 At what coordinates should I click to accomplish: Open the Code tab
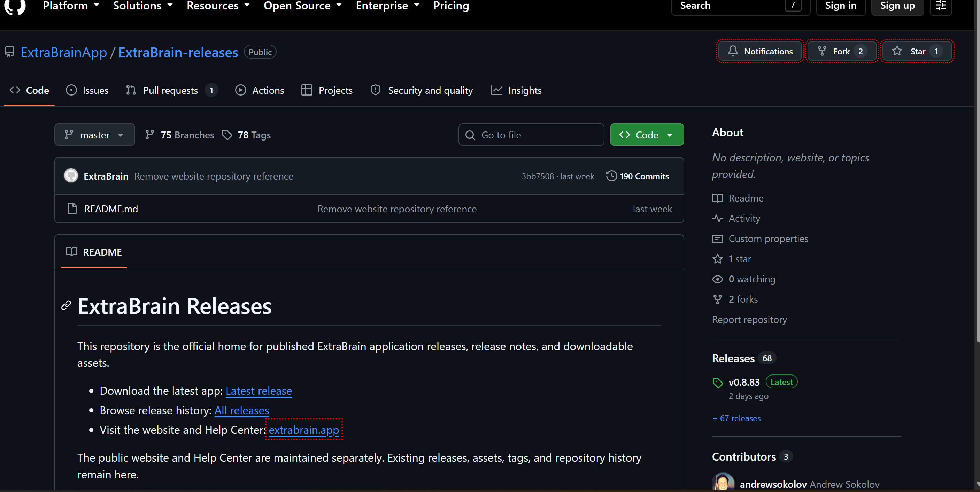pos(29,90)
